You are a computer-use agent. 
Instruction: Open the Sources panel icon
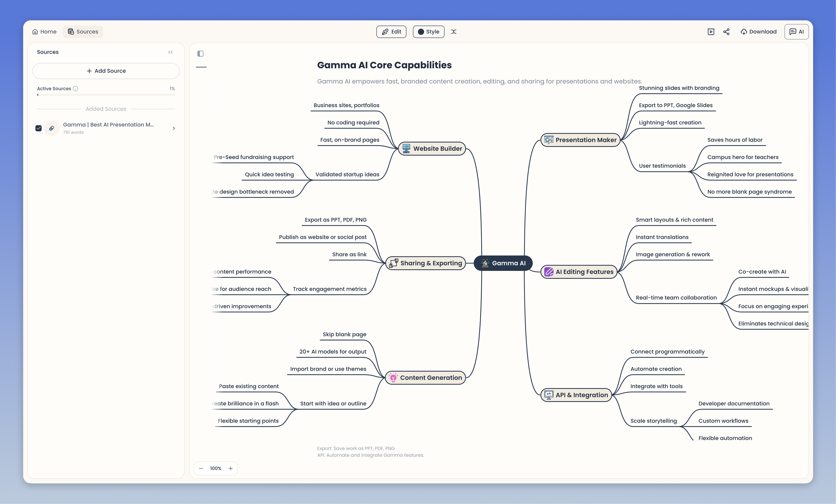pyautogui.click(x=71, y=32)
